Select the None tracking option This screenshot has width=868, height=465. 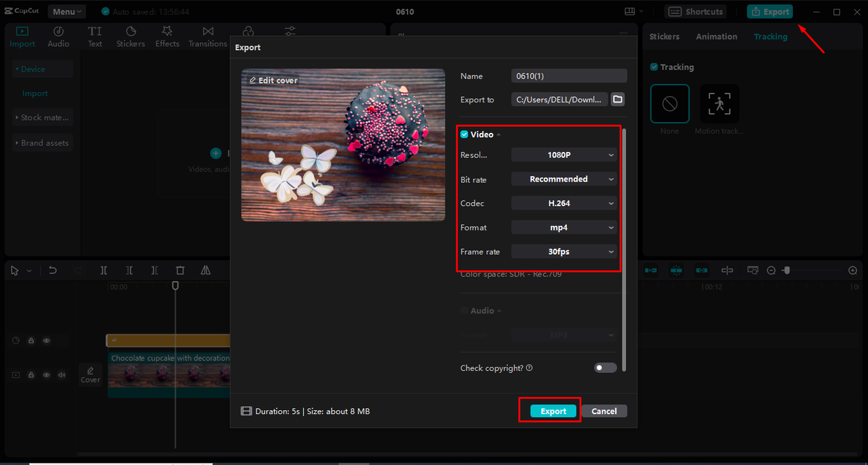[669, 104]
